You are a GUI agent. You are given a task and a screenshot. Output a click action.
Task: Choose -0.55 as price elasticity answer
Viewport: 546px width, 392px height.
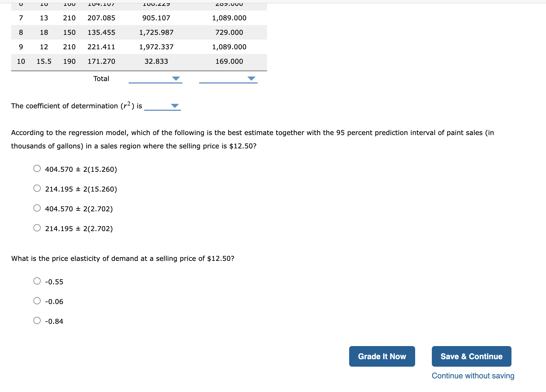(x=37, y=281)
